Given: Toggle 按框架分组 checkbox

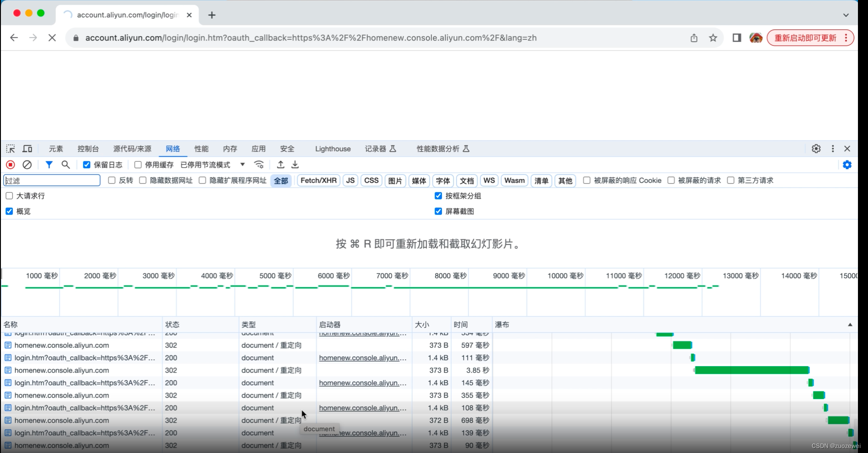Looking at the screenshot, I should point(439,196).
